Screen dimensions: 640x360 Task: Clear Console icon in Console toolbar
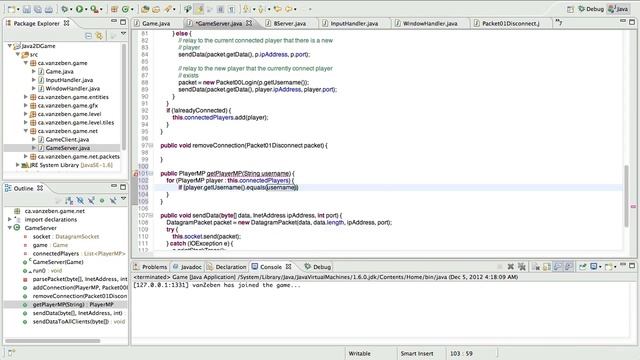tap(536, 267)
